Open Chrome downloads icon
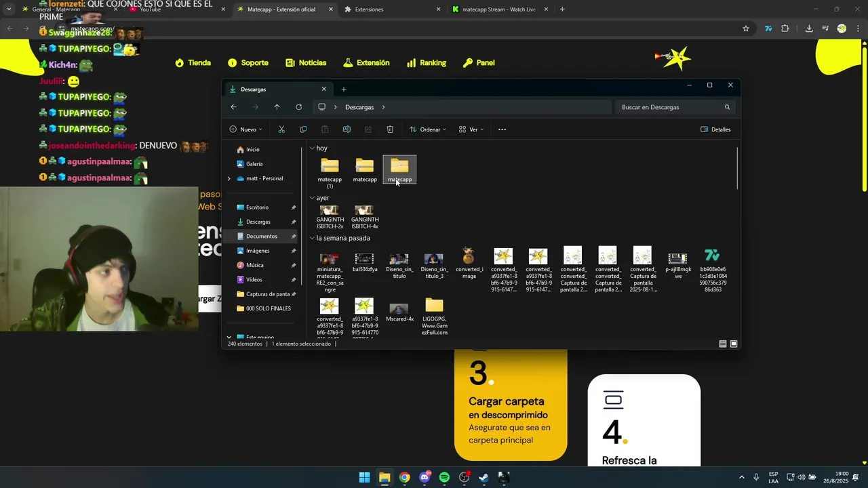The width and height of the screenshot is (868, 488). tap(809, 28)
